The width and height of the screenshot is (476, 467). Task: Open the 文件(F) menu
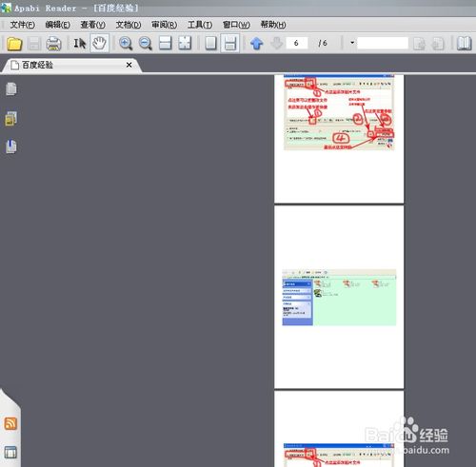tap(22, 25)
